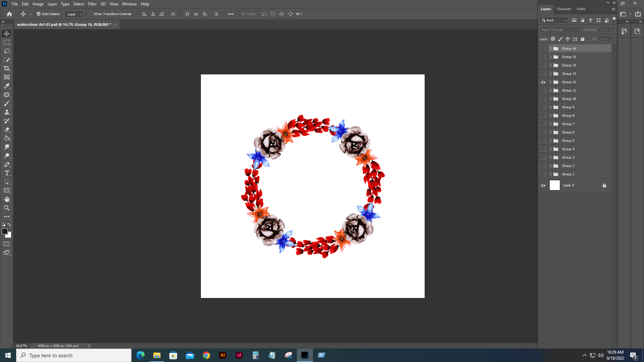
Task: Select the Clone Stamp tool
Action: (x=7, y=112)
